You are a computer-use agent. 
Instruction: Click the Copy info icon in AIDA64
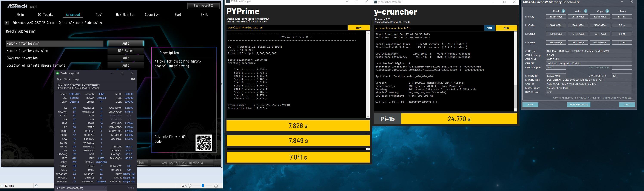[x=607, y=11]
